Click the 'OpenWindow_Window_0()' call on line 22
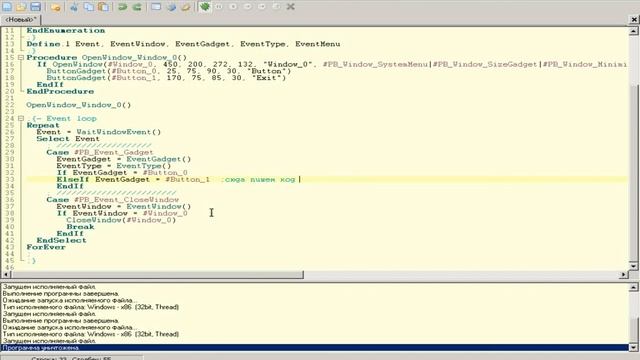 point(79,105)
